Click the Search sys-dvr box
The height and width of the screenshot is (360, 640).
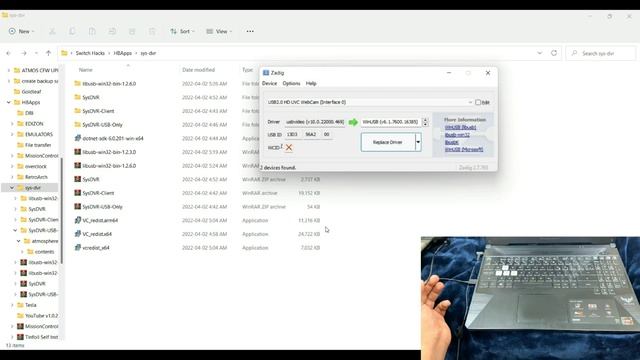(600, 53)
